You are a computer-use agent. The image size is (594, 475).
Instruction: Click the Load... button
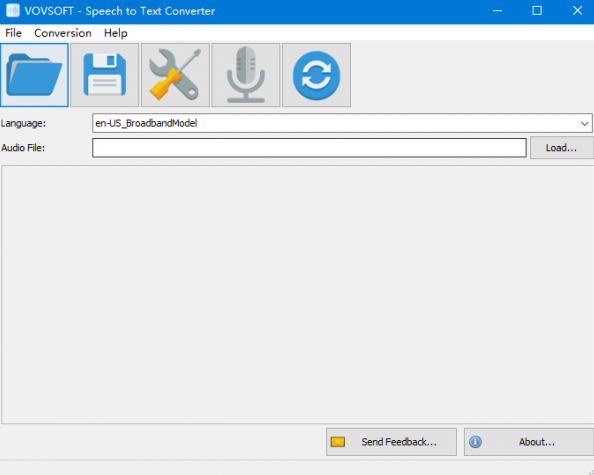(561, 148)
